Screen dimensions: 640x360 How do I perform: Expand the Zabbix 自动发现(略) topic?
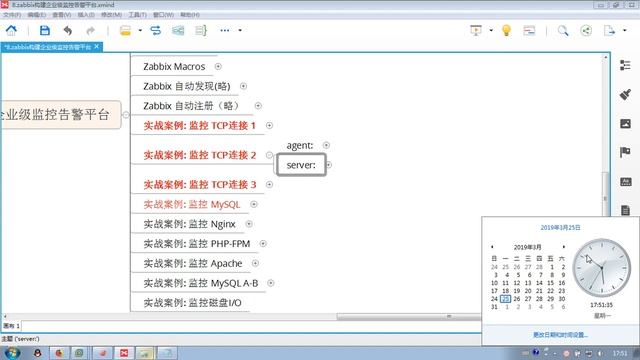point(243,86)
